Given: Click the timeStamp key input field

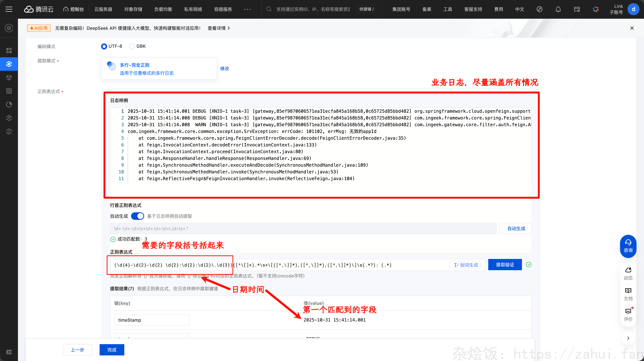Looking at the screenshot, I should pos(151,320).
